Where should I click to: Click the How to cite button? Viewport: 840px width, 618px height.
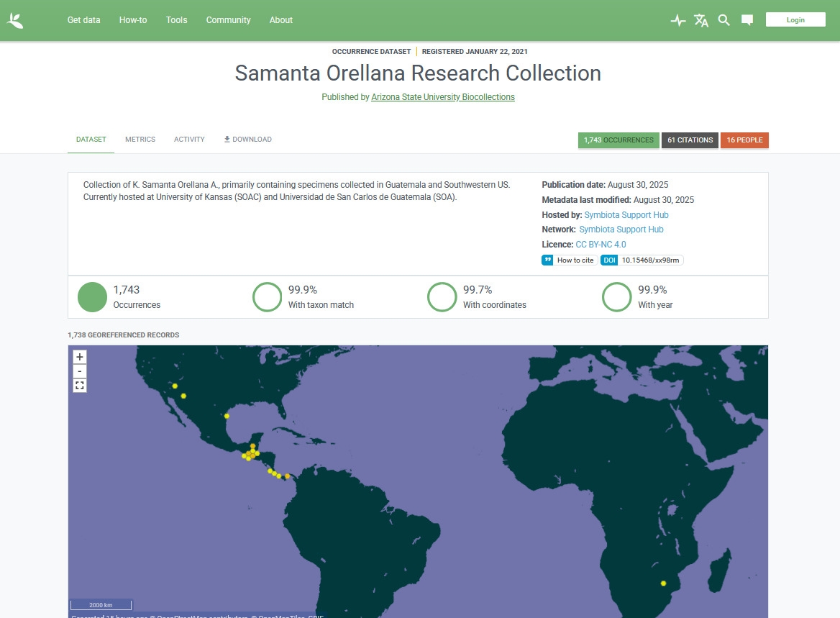(570, 260)
